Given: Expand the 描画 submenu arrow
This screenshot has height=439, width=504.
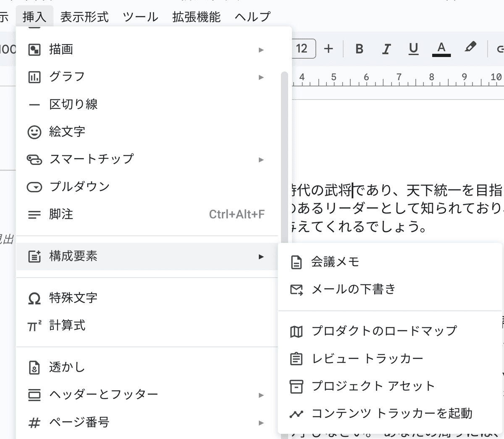Looking at the screenshot, I should 261,50.
